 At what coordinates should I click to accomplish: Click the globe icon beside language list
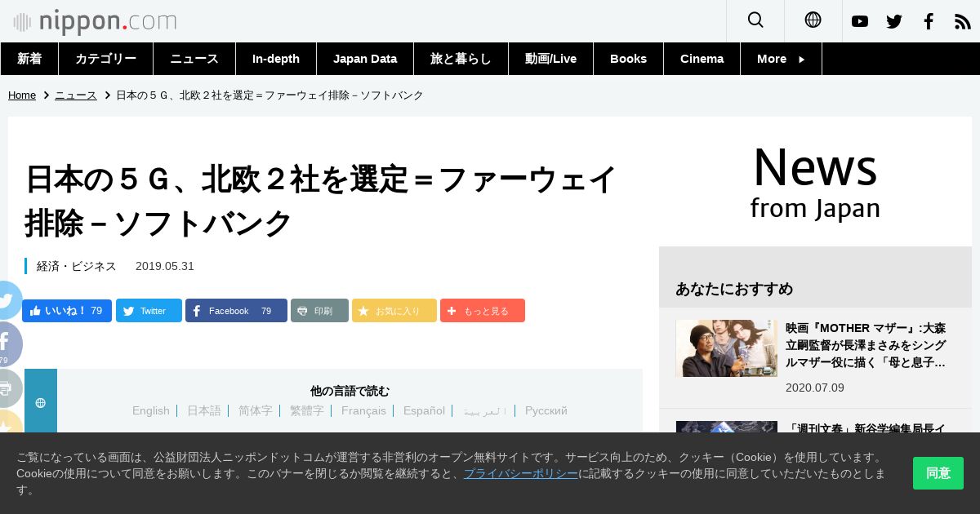pos(41,402)
